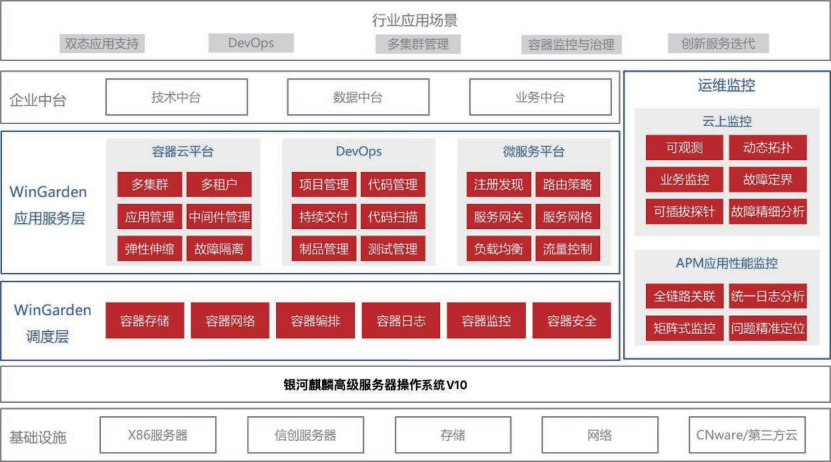Viewport: 831px width, 462px height.
Task: Click the 容器日志 block
Action: tap(401, 321)
